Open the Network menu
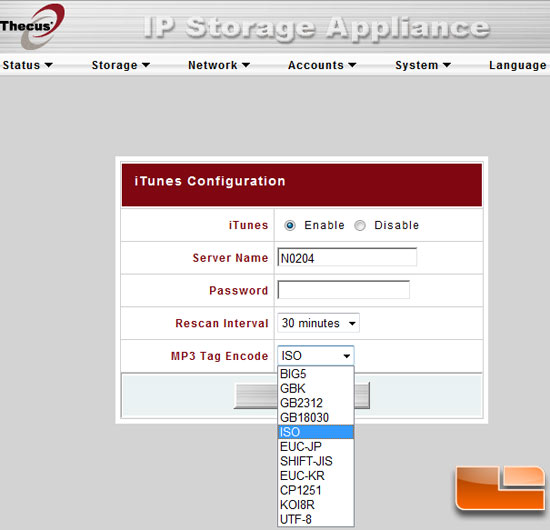This screenshot has height=530, width=550. click(219, 65)
